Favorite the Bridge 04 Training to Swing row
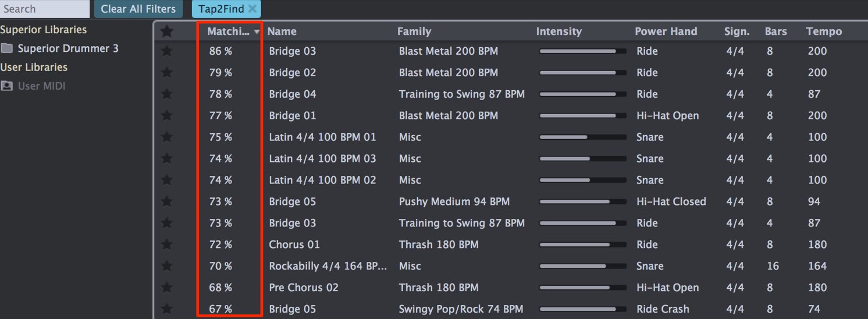The width and height of the screenshot is (868, 319). (x=167, y=94)
